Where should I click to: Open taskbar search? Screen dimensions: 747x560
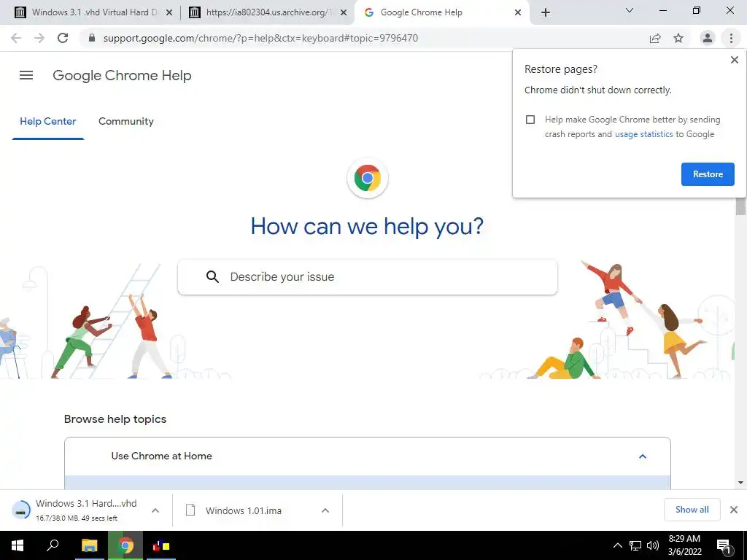pos(53,545)
